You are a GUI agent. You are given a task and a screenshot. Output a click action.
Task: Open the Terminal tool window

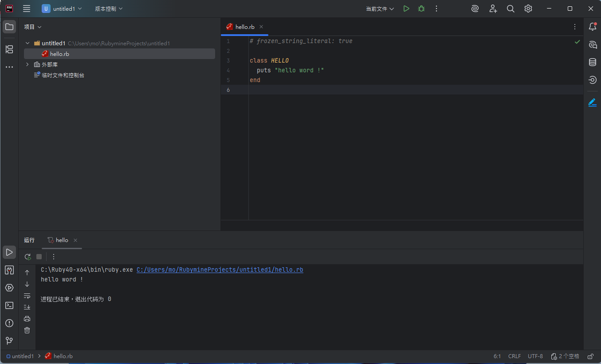coord(9,305)
